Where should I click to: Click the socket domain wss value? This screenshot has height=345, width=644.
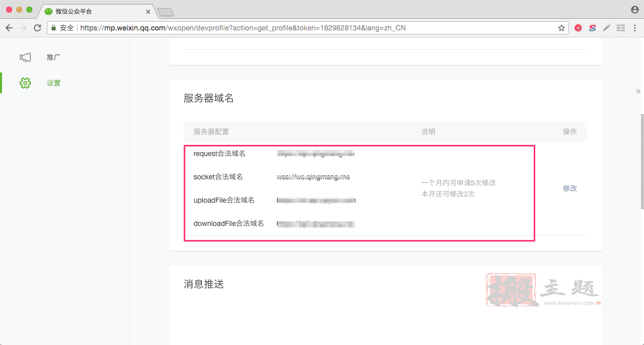313,177
